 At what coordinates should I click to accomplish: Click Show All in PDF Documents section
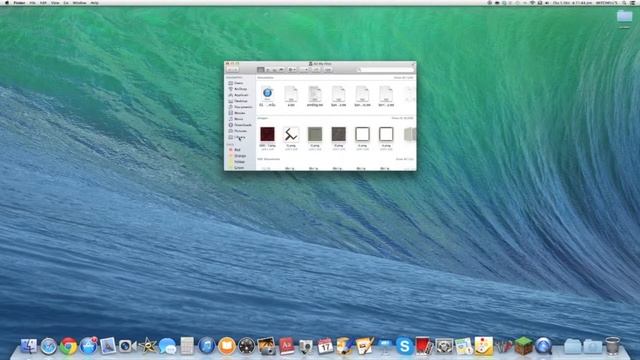tap(404, 159)
